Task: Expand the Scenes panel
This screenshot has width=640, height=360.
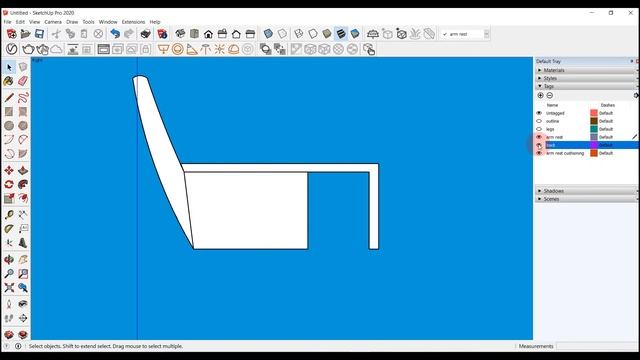Action: point(586,199)
